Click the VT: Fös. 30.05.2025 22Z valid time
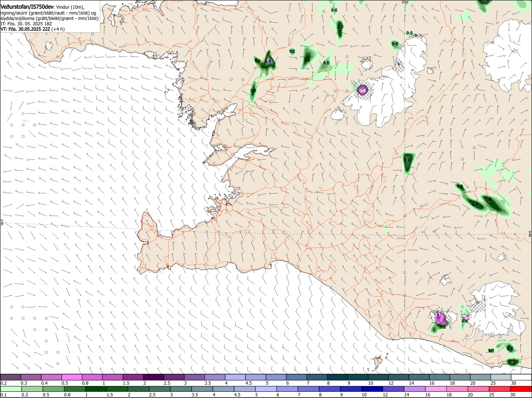Screen dimensions: 532x398 point(26,29)
